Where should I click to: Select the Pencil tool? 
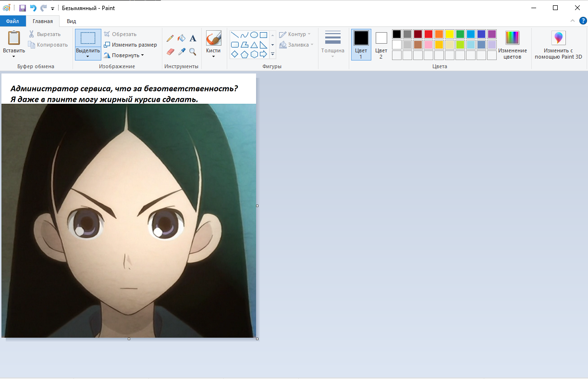tap(171, 38)
